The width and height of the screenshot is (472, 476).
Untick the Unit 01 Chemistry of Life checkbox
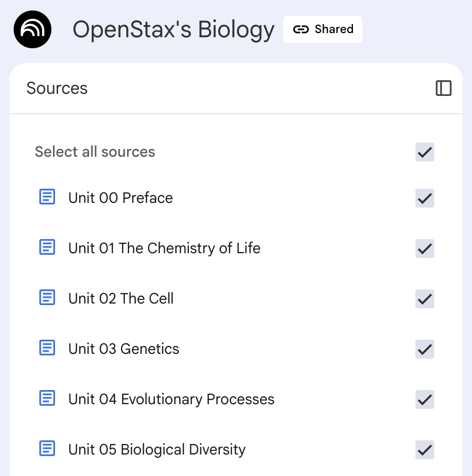tap(424, 248)
